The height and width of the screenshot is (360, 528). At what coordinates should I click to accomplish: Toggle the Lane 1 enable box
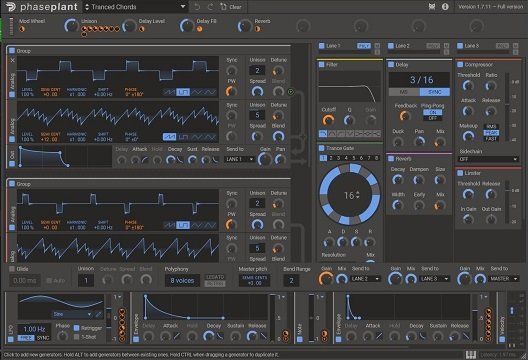[321, 46]
